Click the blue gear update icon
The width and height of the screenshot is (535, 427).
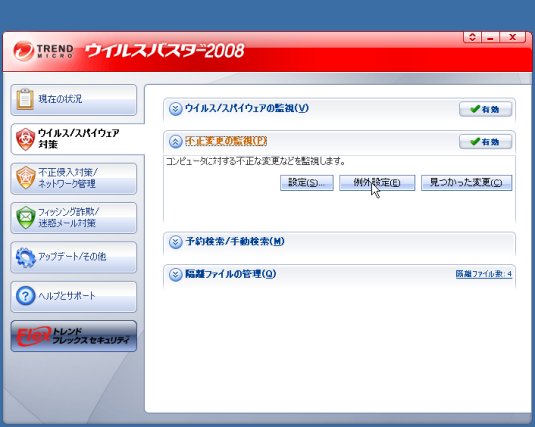pyautogui.click(x=26, y=257)
